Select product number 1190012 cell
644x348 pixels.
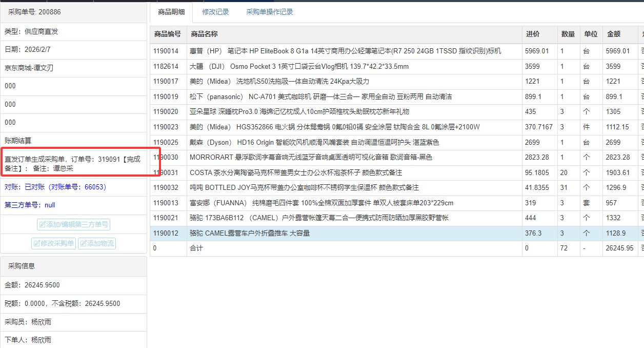point(166,233)
